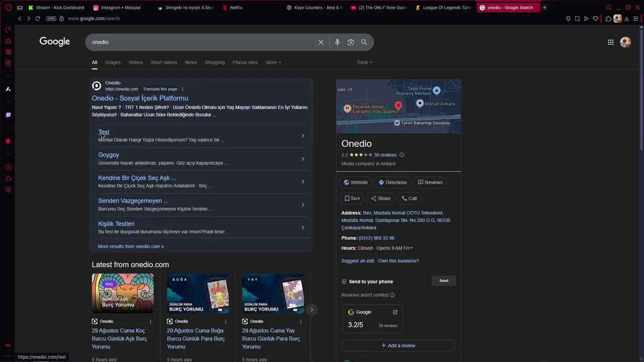Expand the Goygoy sitelink chevron

302,159
